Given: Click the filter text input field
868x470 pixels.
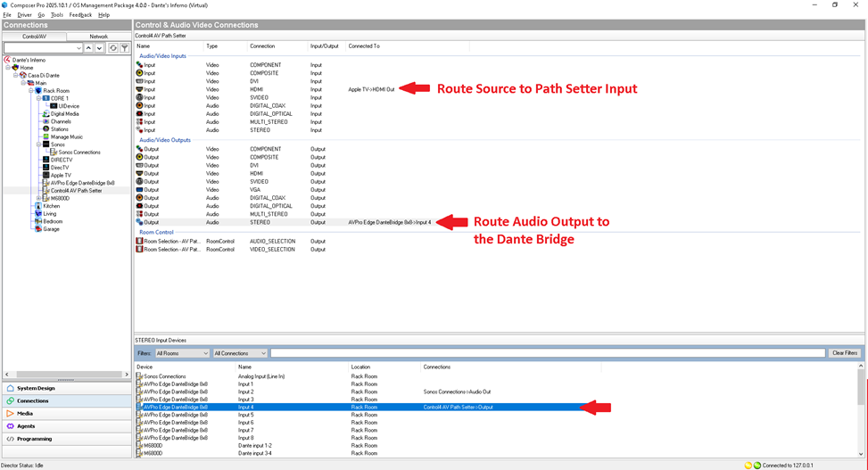Looking at the screenshot, I should [x=547, y=353].
